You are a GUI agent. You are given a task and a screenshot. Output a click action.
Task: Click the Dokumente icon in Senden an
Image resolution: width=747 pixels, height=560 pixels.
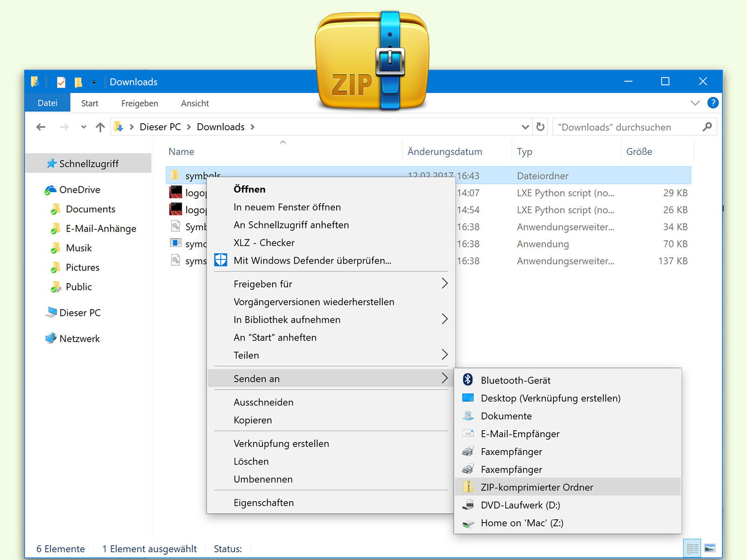tap(468, 415)
